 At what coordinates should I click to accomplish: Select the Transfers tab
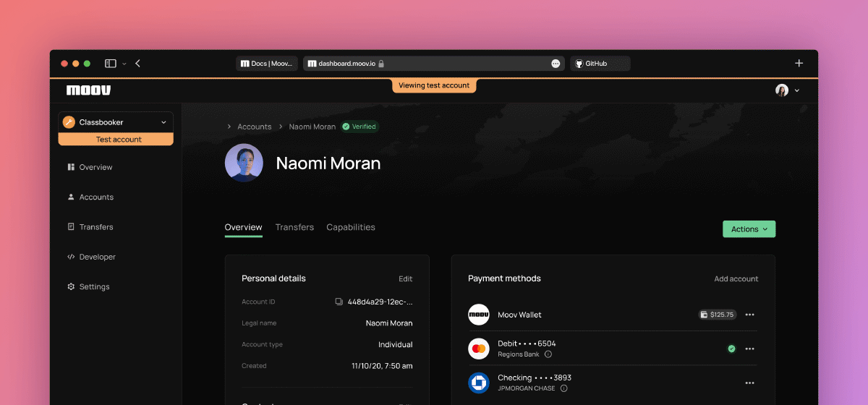click(294, 227)
